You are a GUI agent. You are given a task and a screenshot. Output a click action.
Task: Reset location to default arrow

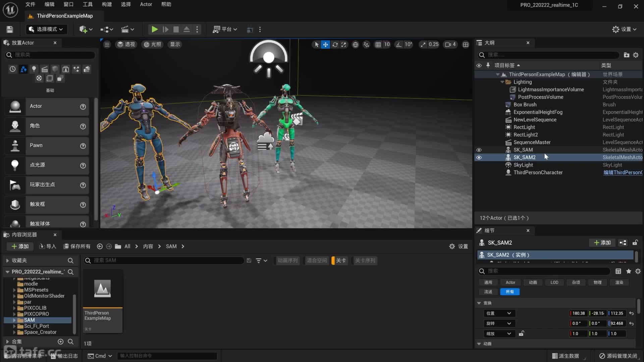(632, 313)
